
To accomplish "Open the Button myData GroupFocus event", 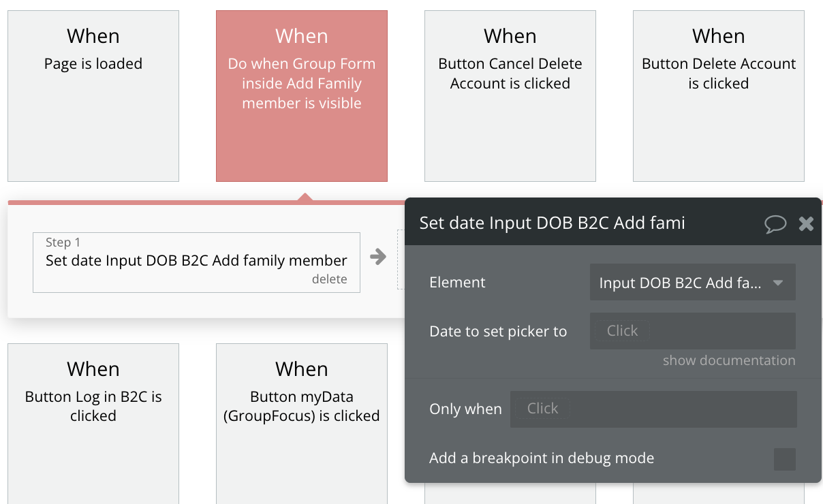I will click(302, 424).
